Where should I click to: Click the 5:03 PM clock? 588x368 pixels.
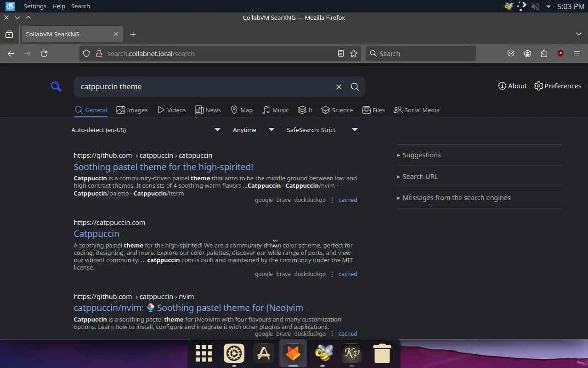(571, 6)
